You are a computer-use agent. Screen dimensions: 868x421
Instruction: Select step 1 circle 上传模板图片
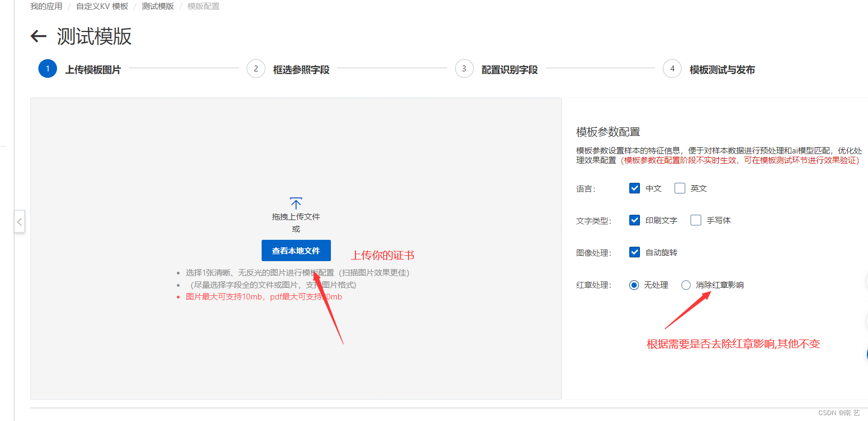coord(47,69)
